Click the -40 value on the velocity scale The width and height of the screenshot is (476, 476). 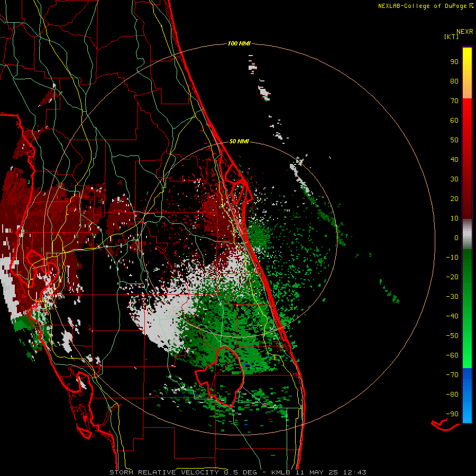pos(452,316)
